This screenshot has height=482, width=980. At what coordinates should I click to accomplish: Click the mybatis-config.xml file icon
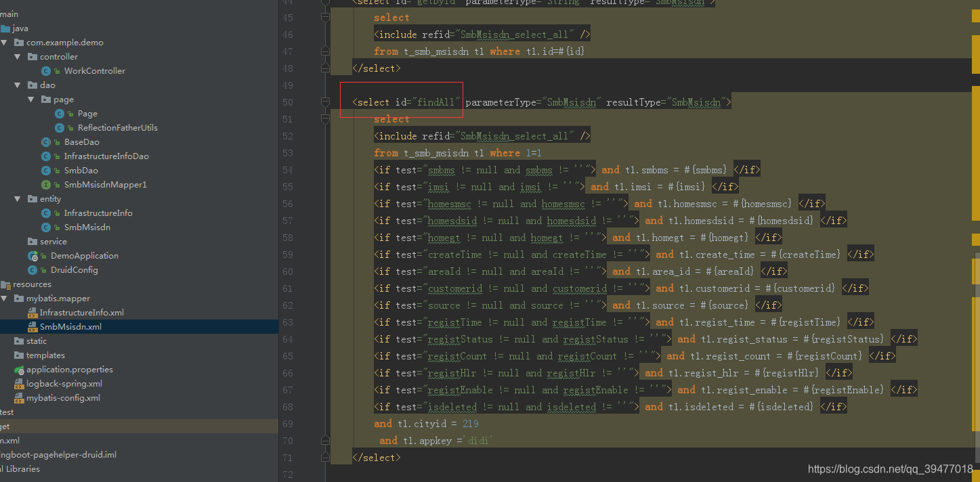(19, 398)
